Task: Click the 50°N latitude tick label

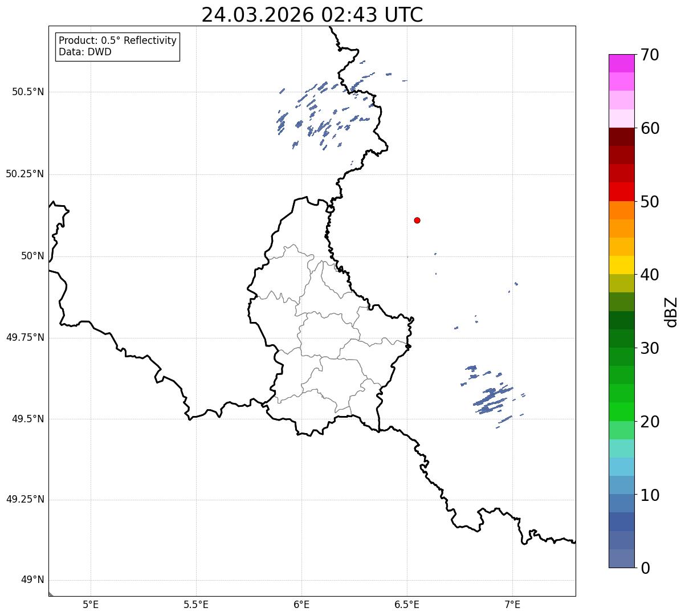Action: [x=32, y=256]
